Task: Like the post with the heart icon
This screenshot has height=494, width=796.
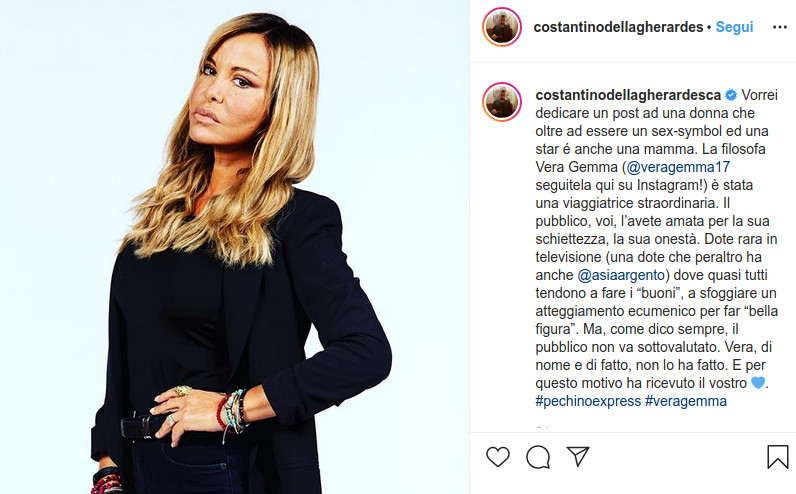Action: (x=498, y=456)
